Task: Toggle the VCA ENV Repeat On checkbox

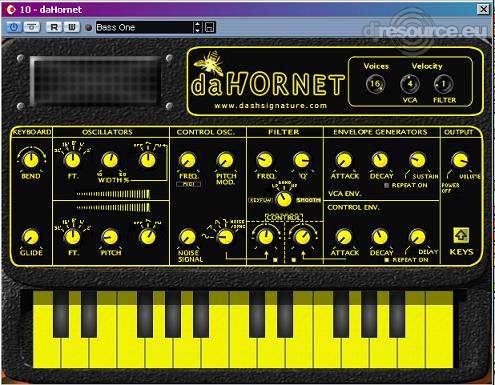Action: point(387,185)
